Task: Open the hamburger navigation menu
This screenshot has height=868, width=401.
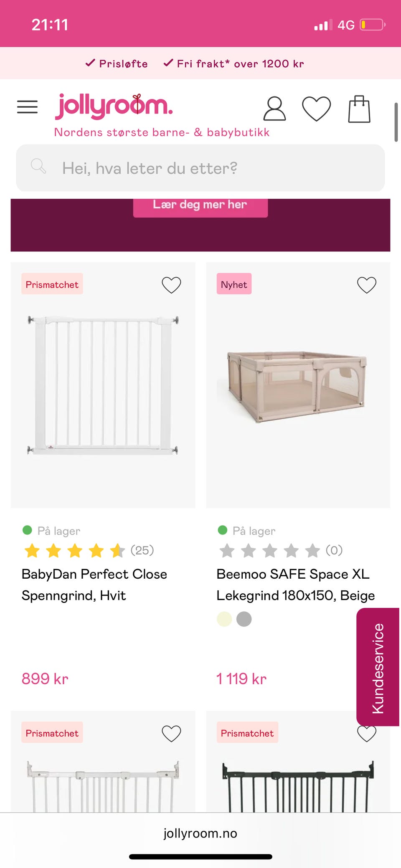Action: click(27, 107)
